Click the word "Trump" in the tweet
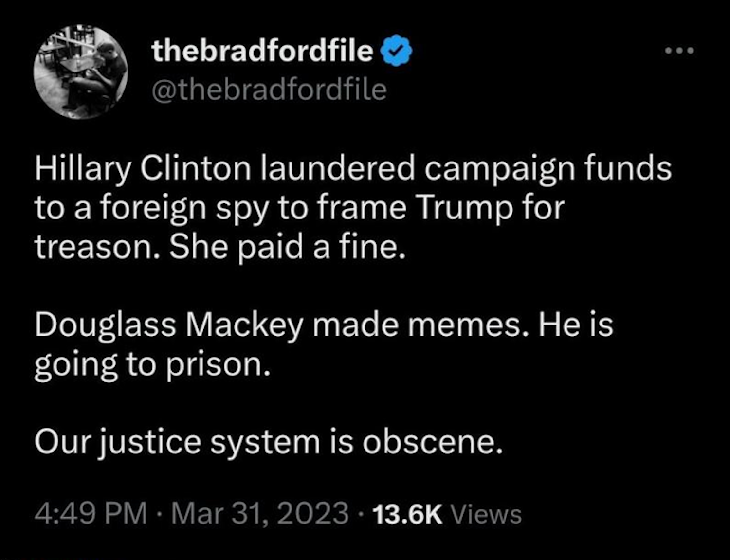Screen dimensions: 730x560 click(465, 208)
